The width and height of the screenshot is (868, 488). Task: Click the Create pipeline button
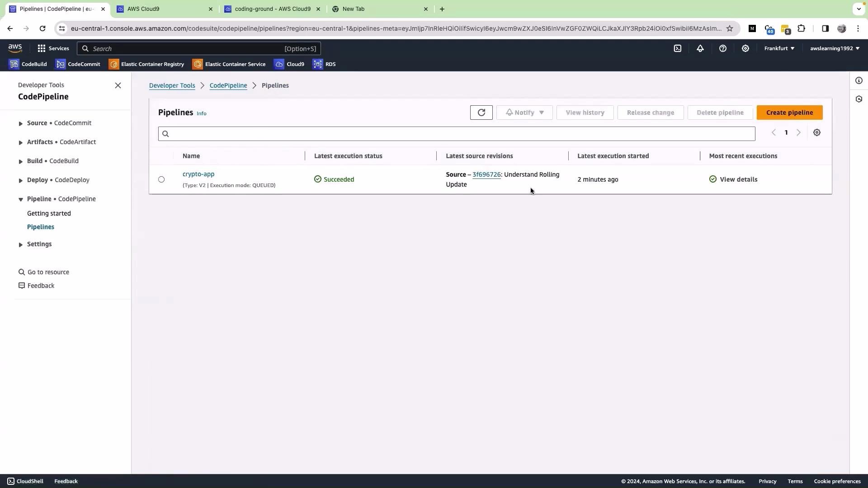[x=789, y=113]
